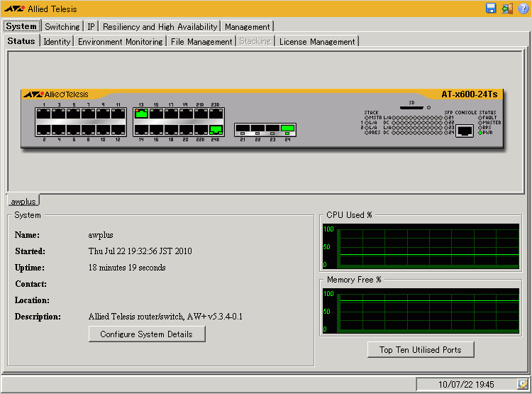The width and height of the screenshot is (532, 394).
Task: Click the floppy disk save configuration icon
Action: (491, 9)
